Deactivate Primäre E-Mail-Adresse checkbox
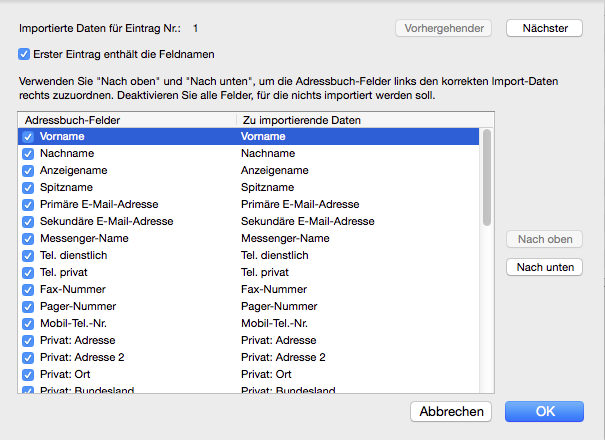The image size is (605, 440). pyautogui.click(x=28, y=204)
